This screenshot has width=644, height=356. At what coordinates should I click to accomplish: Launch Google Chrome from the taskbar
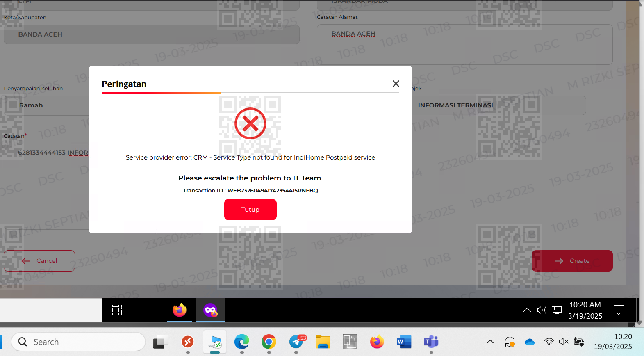(269, 342)
